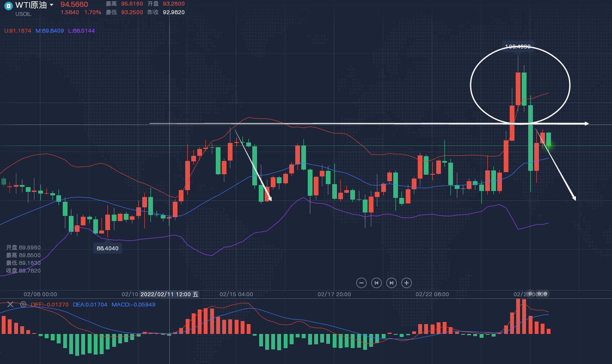The height and width of the screenshot is (364, 612).
Task: Zoom in the chart with plus button
Action: pyautogui.click(x=407, y=283)
